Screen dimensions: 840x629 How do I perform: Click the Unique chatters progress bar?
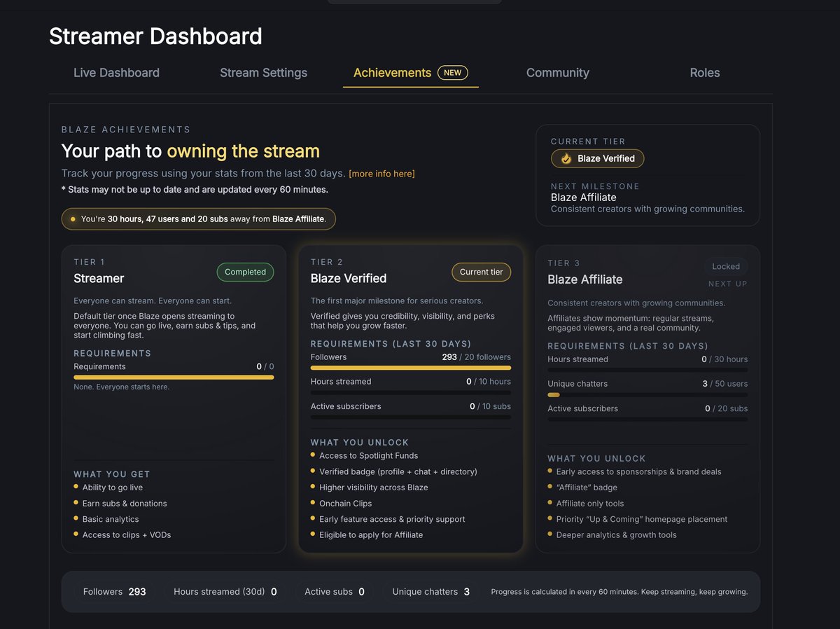(647, 394)
